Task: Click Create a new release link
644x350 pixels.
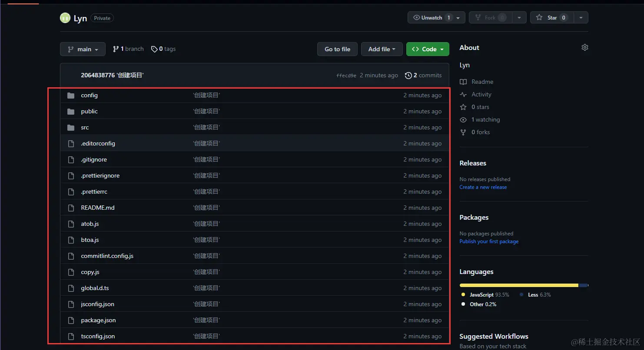Action: tap(483, 187)
